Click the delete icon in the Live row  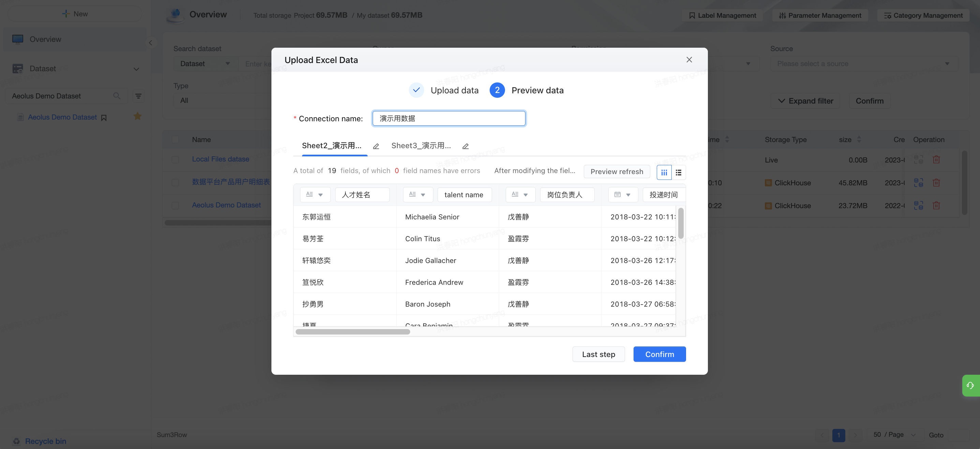936,160
